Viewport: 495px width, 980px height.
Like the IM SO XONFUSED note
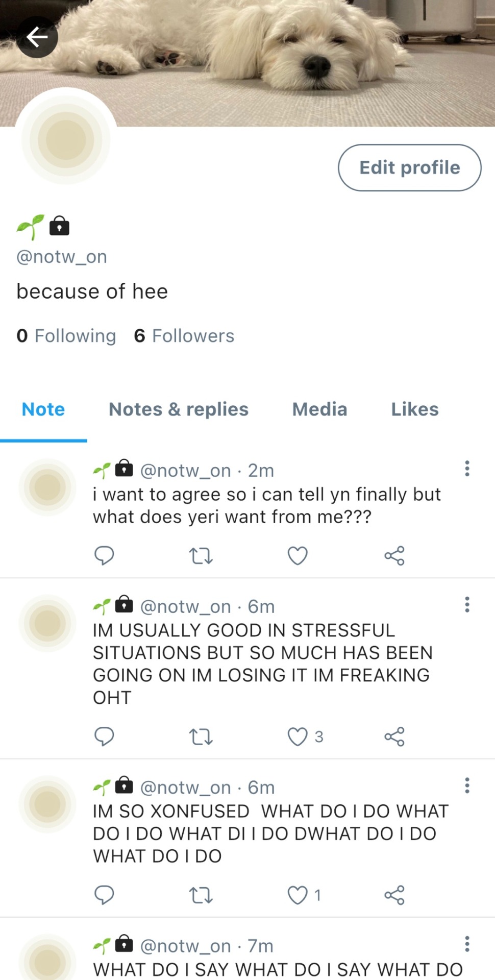pyautogui.click(x=304, y=895)
